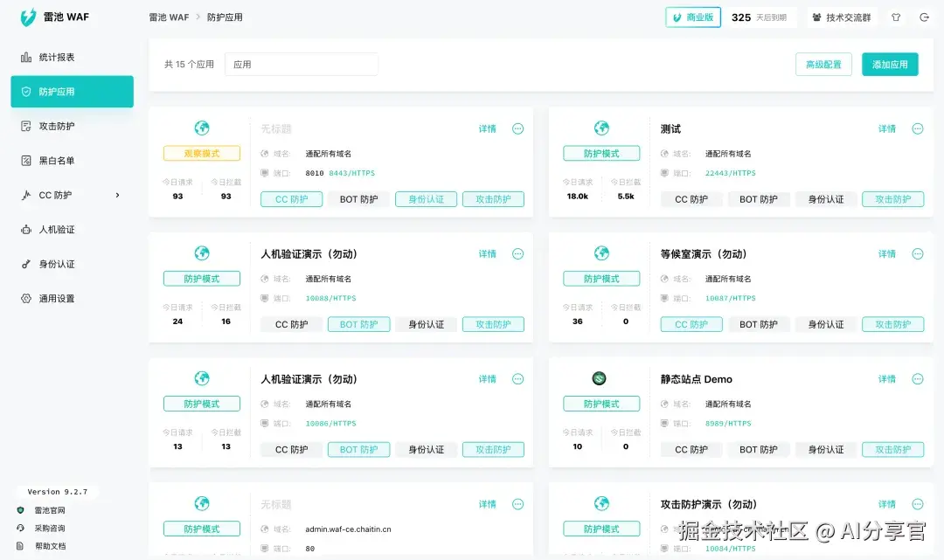
Task: Open more options icon for 静态站点 Demo
Action: tap(918, 379)
